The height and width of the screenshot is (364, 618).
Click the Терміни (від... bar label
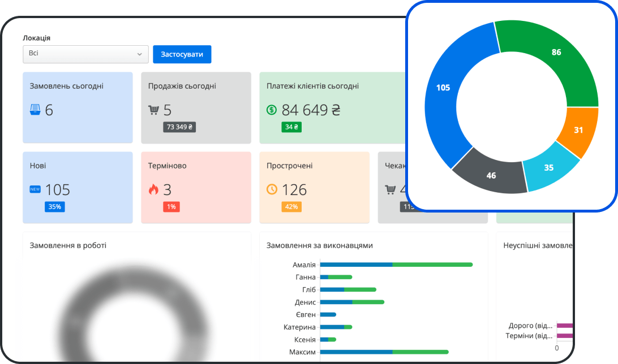(x=529, y=336)
